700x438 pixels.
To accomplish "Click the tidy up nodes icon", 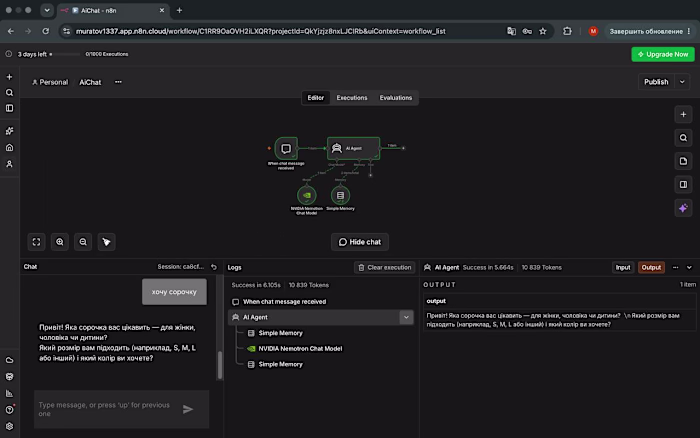I will pos(106,242).
